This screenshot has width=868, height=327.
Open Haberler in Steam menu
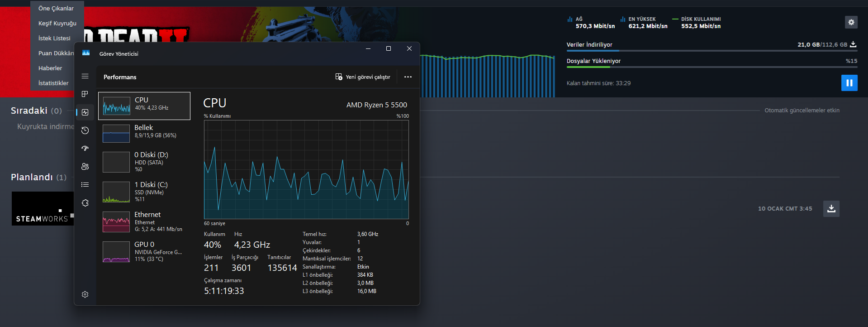pos(50,68)
